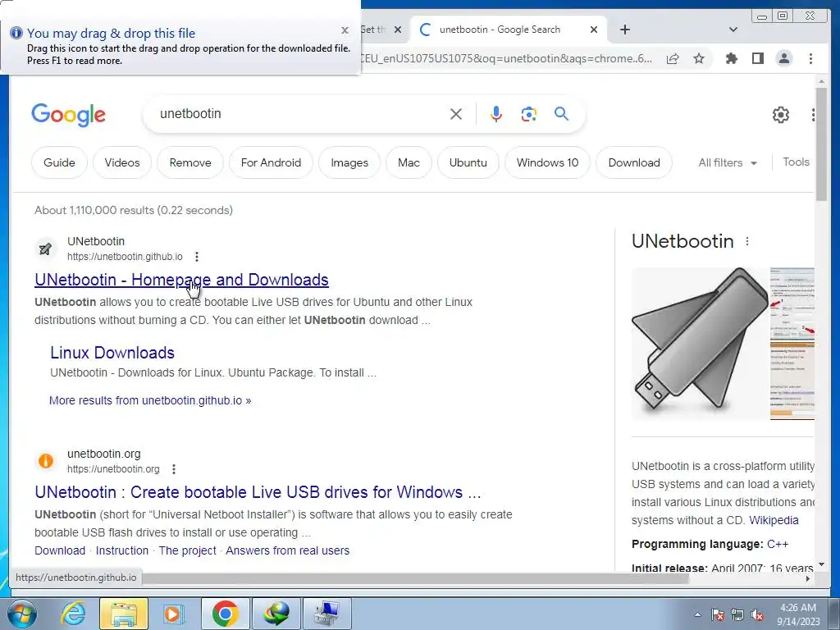Select the Windows 10 filter chip
This screenshot has height=630, width=840.
tap(547, 163)
